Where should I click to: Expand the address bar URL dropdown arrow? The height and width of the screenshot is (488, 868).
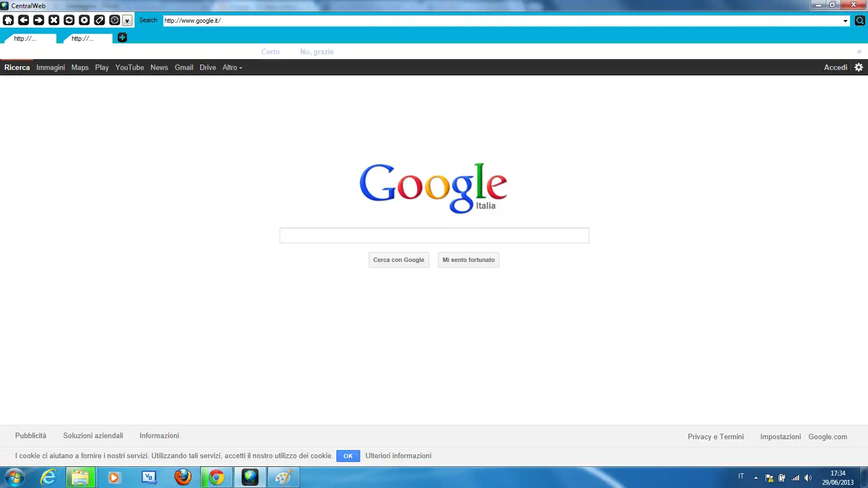(x=845, y=21)
